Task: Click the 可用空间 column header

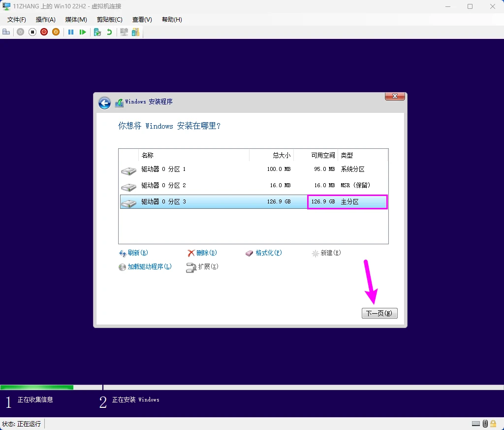Action: [315, 155]
